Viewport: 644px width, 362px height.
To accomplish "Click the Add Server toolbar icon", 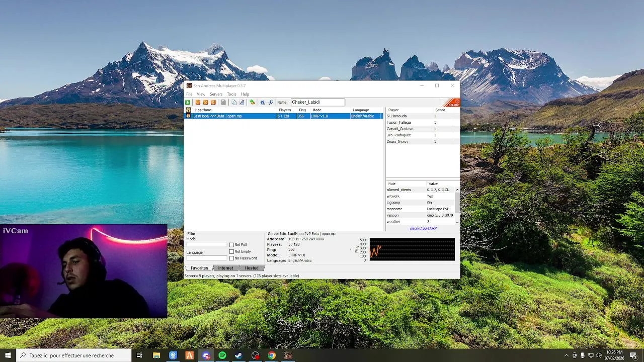I will [198, 102].
